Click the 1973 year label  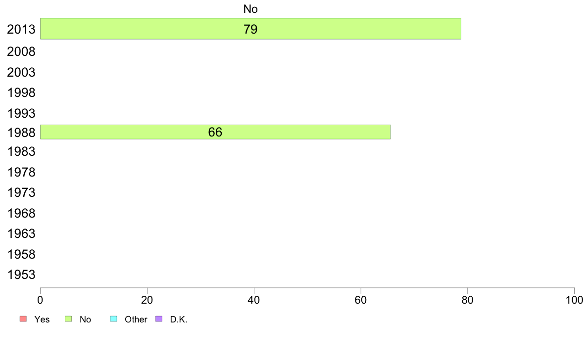[21, 192]
